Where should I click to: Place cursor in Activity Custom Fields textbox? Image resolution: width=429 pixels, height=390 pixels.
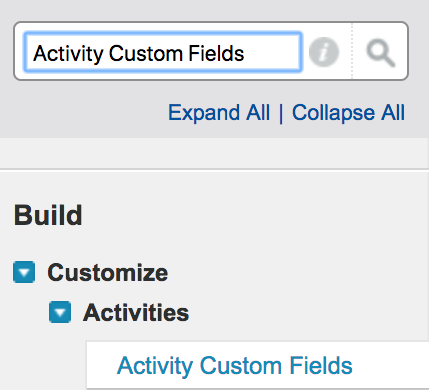click(x=163, y=52)
